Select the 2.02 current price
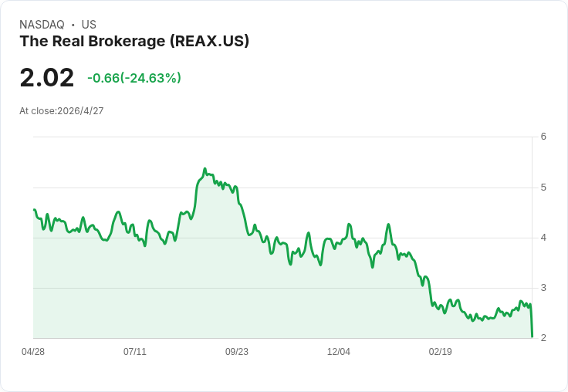 click(x=47, y=77)
